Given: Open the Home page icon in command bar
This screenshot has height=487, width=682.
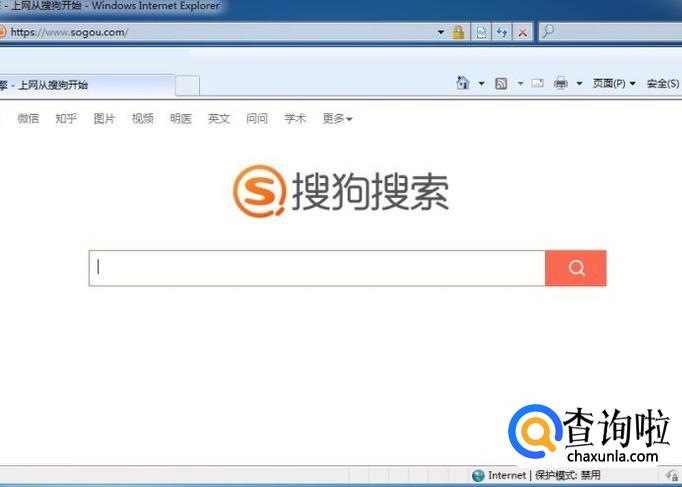Looking at the screenshot, I should click(x=463, y=82).
